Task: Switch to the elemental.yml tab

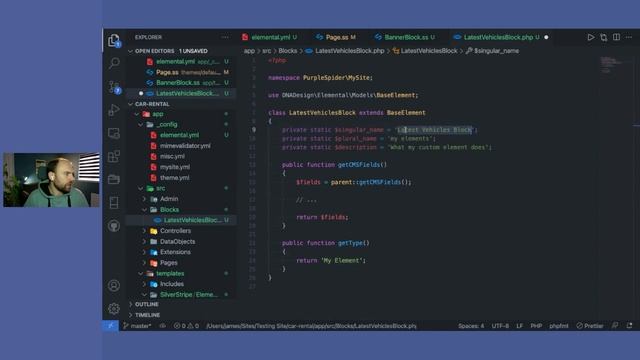Action: pyautogui.click(x=270, y=37)
